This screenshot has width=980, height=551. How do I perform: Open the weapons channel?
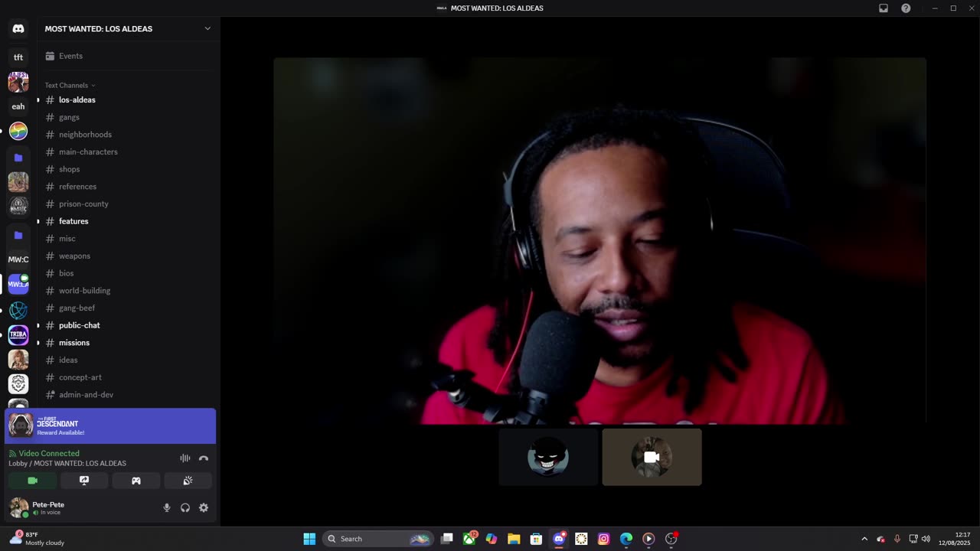coord(128,256)
